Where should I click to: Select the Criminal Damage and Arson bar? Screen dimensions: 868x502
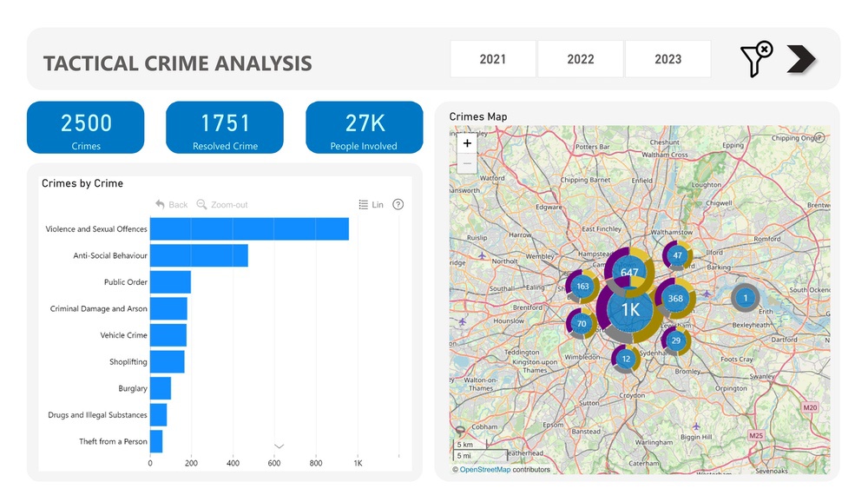coord(168,308)
